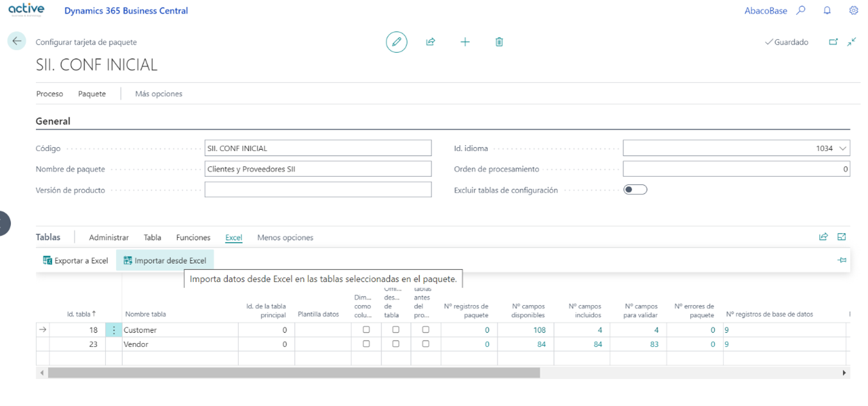Click Exportar a Excel
The image size is (868, 406).
click(75, 261)
